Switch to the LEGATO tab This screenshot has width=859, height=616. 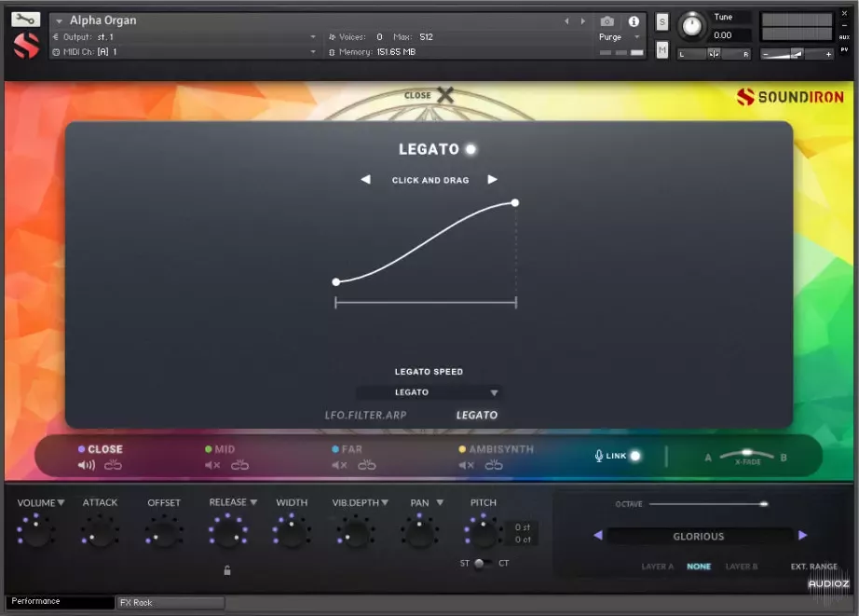click(x=477, y=415)
